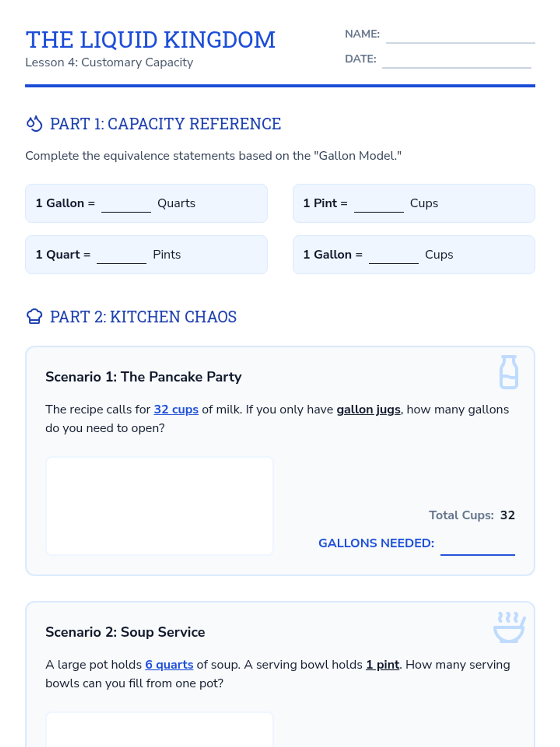The height and width of the screenshot is (747, 560).
Task: Click the underlined 6 quarts text
Action: [x=169, y=664]
